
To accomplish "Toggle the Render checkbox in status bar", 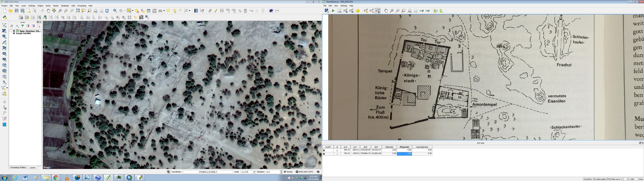I will pyautogui.click(x=285, y=172).
